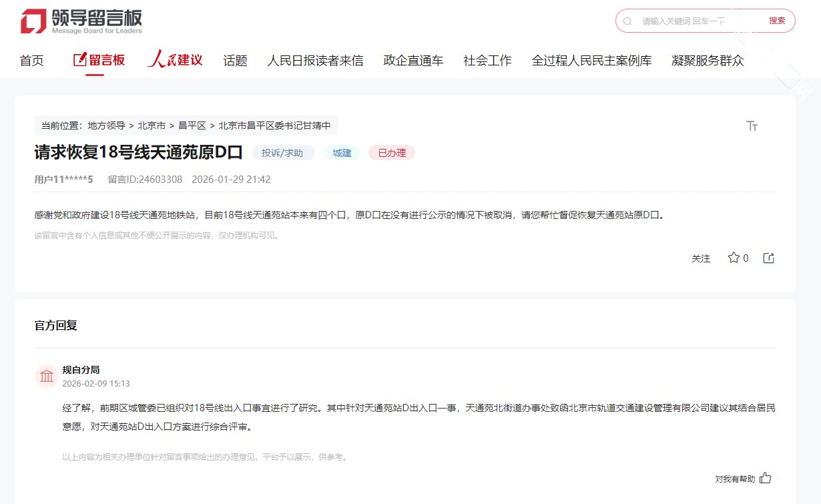Select the 投诉/求助 tag
The height and width of the screenshot is (504, 821).
(283, 153)
